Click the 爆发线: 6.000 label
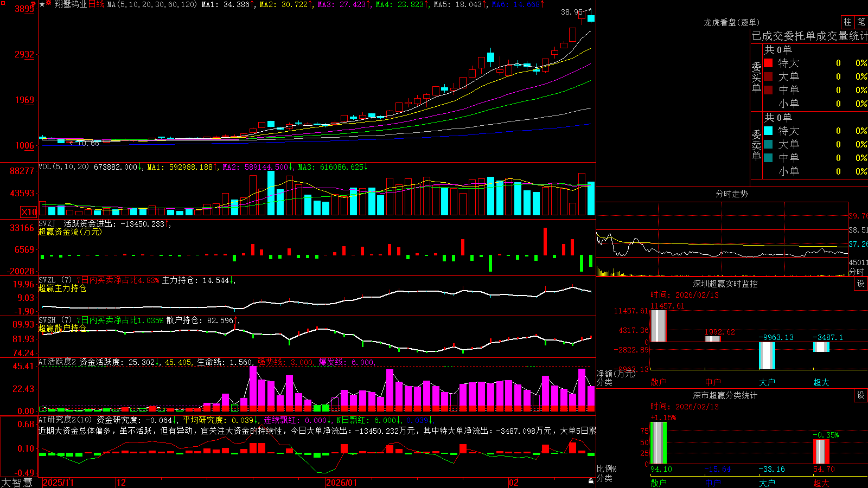 pyautogui.click(x=346, y=362)
